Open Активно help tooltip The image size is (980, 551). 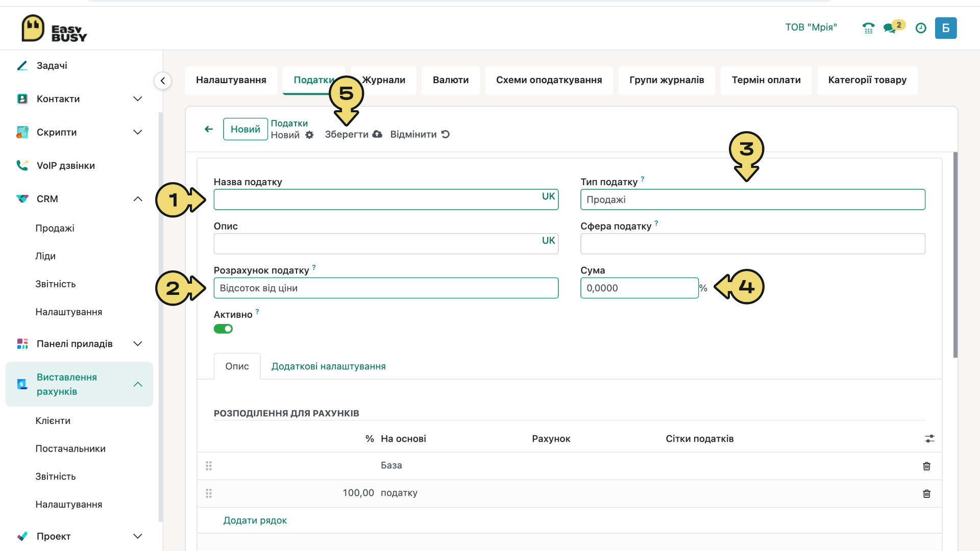257,312
